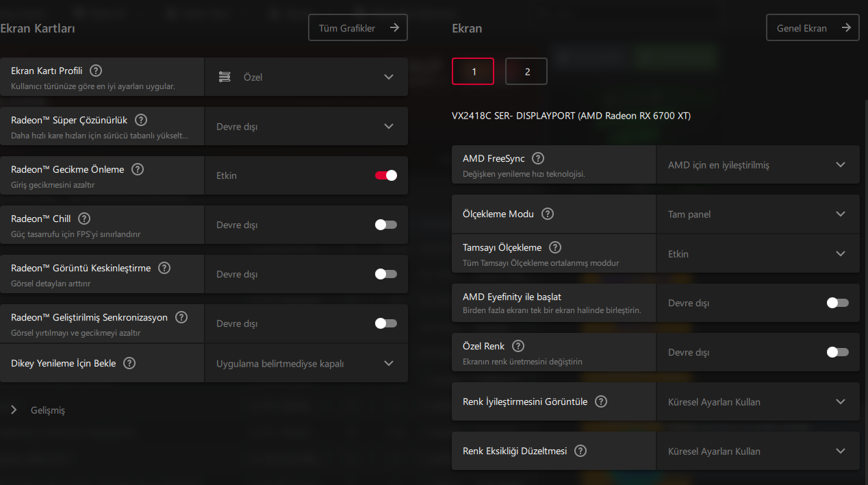Open the AMD FreeSync mode dropdown
This screenshot has width=868, height=485.
point(758,164)
